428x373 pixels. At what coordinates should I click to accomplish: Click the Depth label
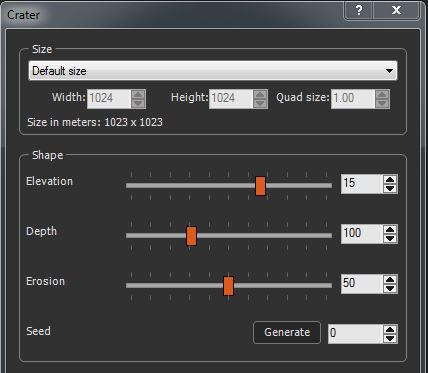(41, 231)
